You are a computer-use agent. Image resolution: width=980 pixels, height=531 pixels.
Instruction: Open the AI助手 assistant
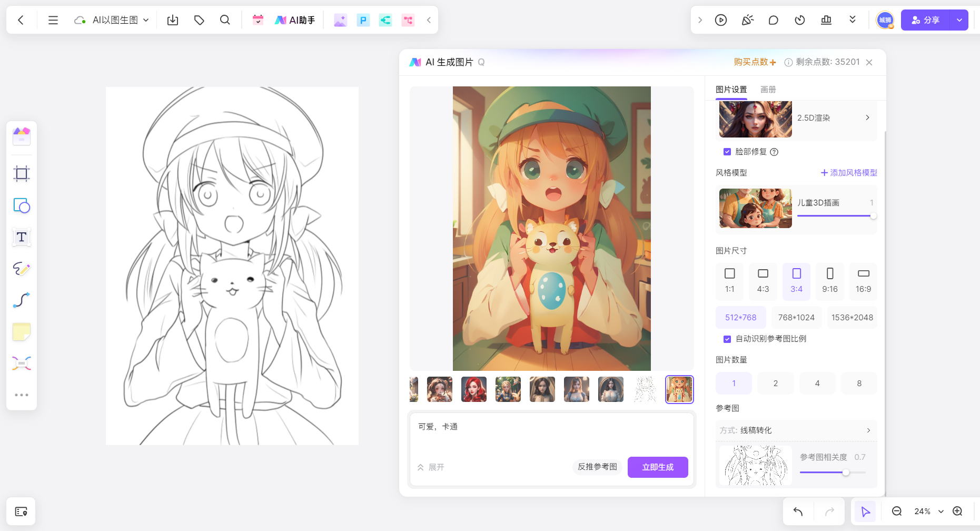pos(295,20)
